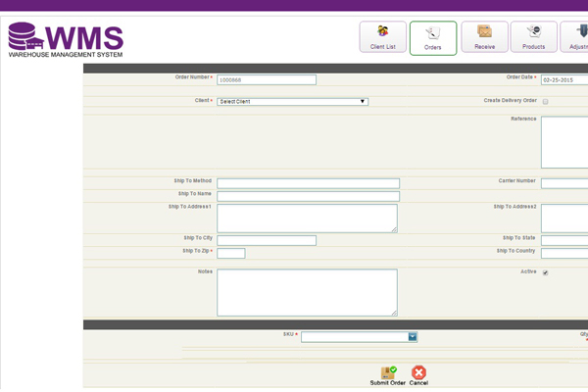Click the Ship To Address2 text area
Image resolution: width=588 pixels, height=392 pixels.
point(564,219)
